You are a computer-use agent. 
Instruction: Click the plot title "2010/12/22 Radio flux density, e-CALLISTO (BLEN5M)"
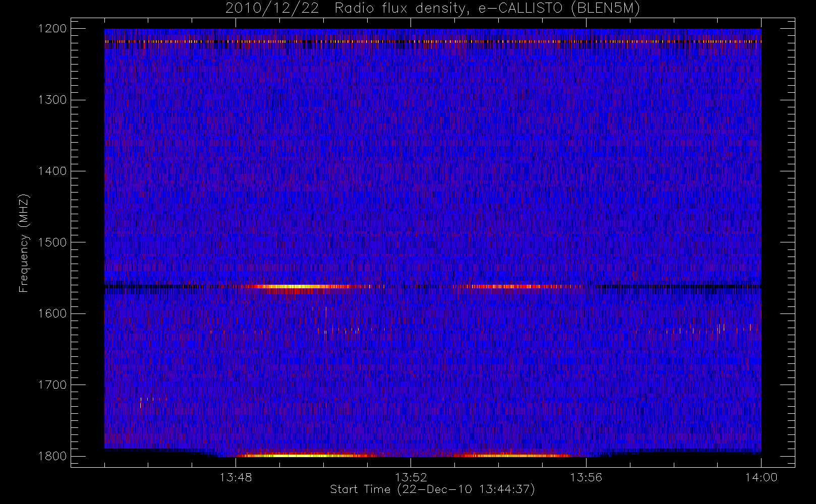point(433,9)
